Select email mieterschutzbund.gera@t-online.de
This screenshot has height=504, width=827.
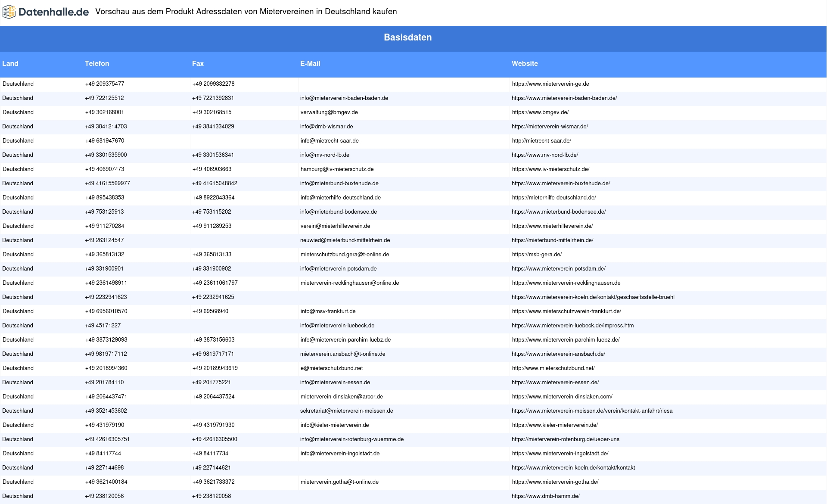coord(345,255)
